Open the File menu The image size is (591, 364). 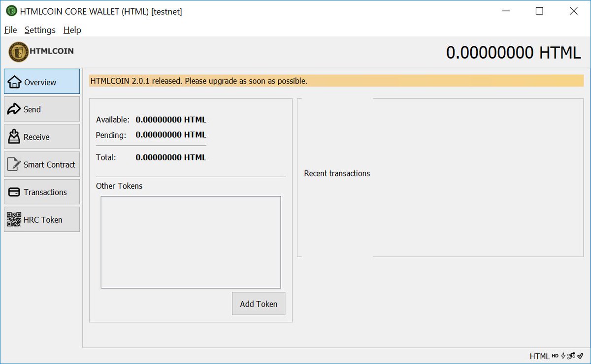[10, 30]
